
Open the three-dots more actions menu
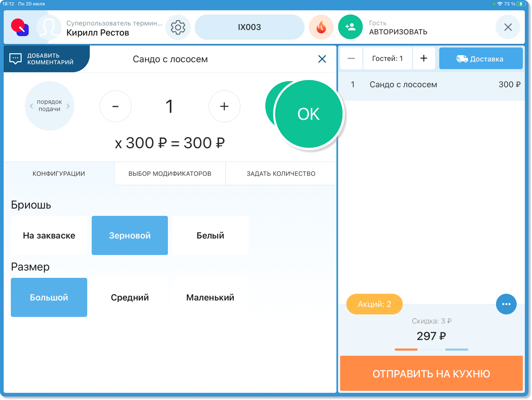[x=506, y=304]
